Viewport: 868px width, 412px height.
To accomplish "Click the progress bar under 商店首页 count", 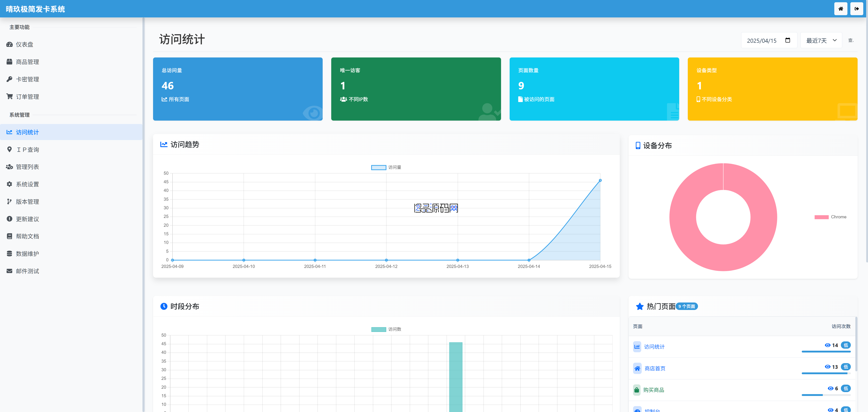I will click(x=826, y=373).
